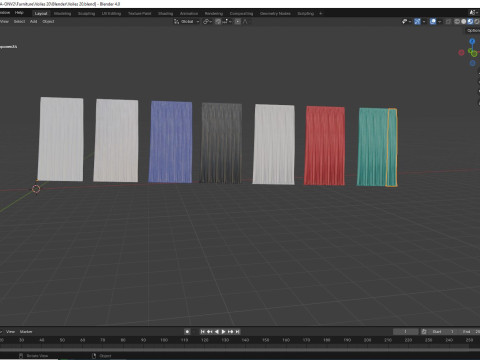Toggle viewport overlays
Viewport: 480px width, 360px height.
(x=433, y=22)
